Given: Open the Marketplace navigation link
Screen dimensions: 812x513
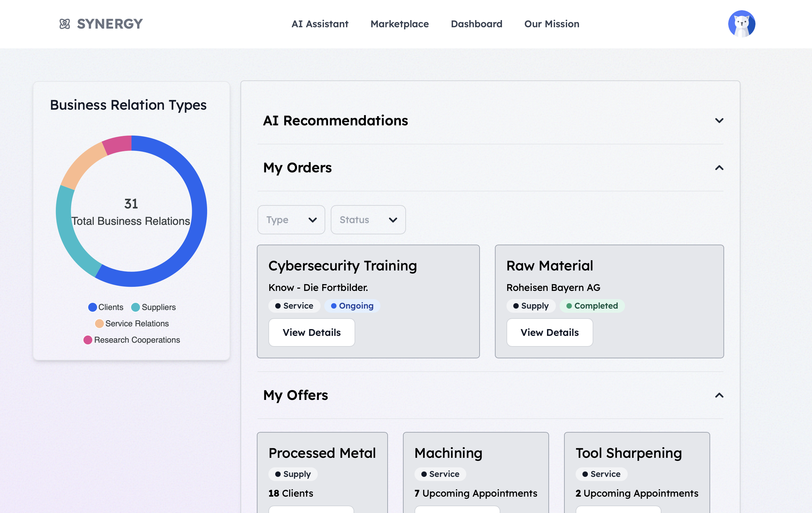Looking at the screenshot, I should (x=400, y=24).
